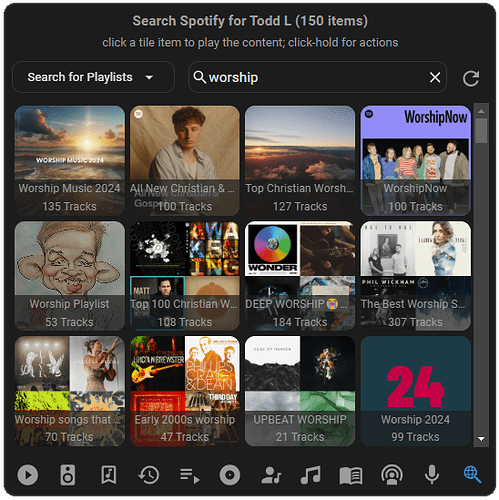499x500 pixels.
Task: Open episode favorites microphone icon
Action: tap(432, 475)
